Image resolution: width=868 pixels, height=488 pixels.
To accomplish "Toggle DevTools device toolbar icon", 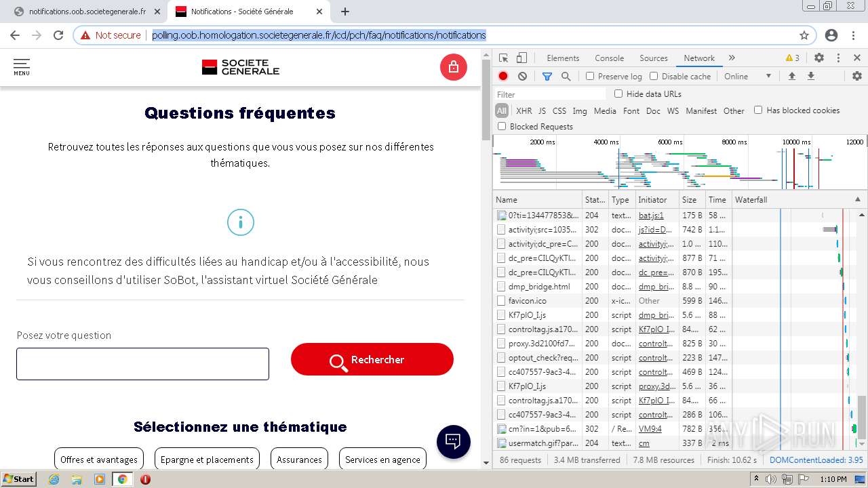I will pyautogui.click(x=521, y=58).
